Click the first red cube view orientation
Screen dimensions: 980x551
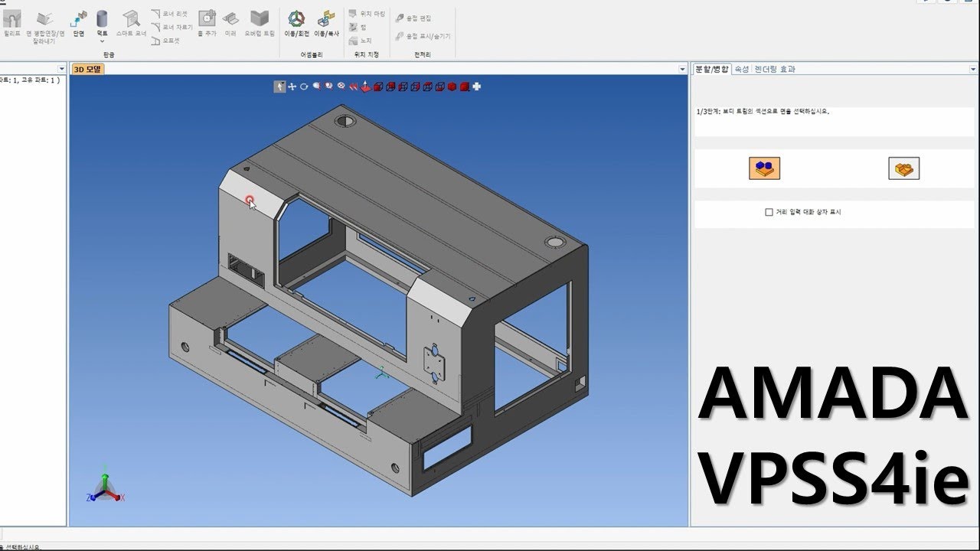[378, 86]
